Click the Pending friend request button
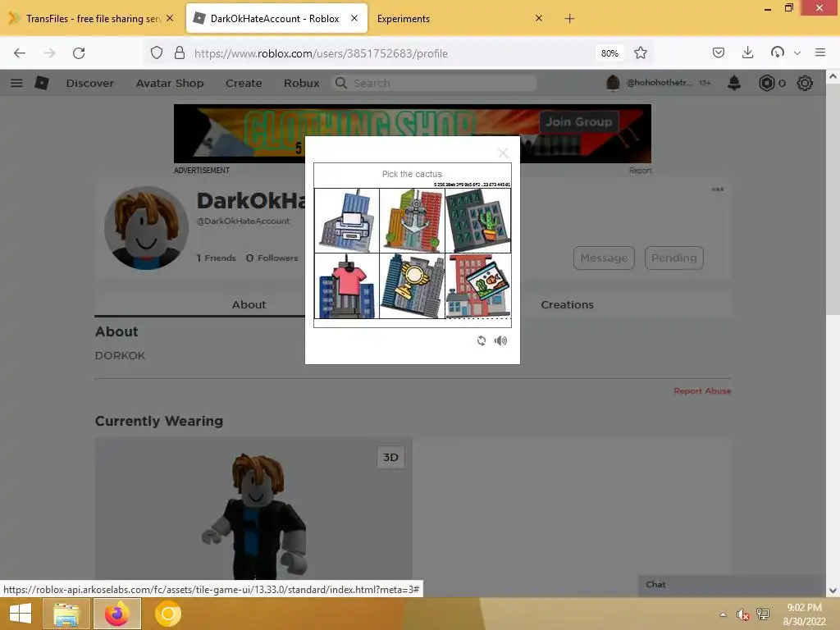This screenshot has width=840, height=630. (x=674, y=258)
